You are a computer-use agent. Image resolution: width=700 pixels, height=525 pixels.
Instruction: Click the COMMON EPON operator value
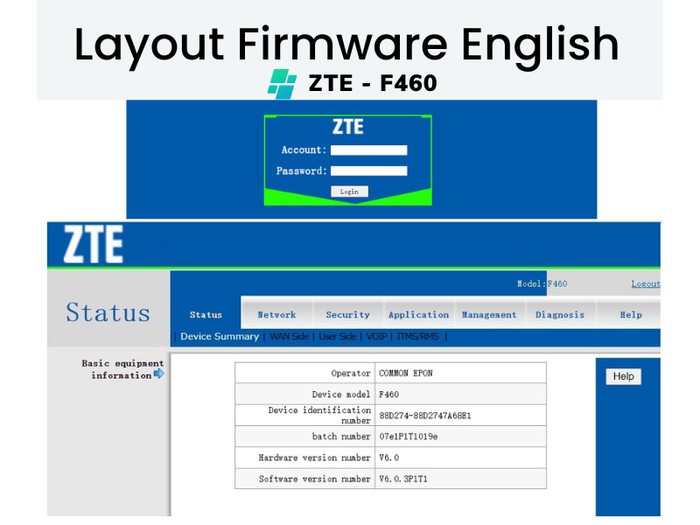click(x=406, y=373)
